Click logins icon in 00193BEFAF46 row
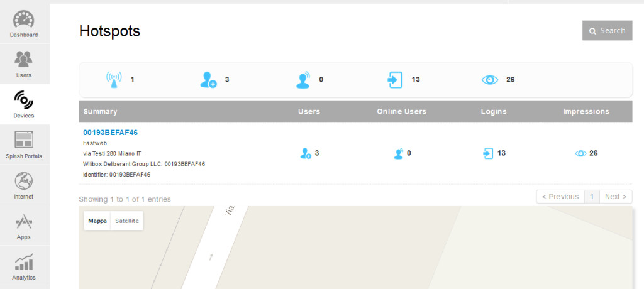Image resolution: width=644 pixels, height=289 pixels. pos(488,153)
